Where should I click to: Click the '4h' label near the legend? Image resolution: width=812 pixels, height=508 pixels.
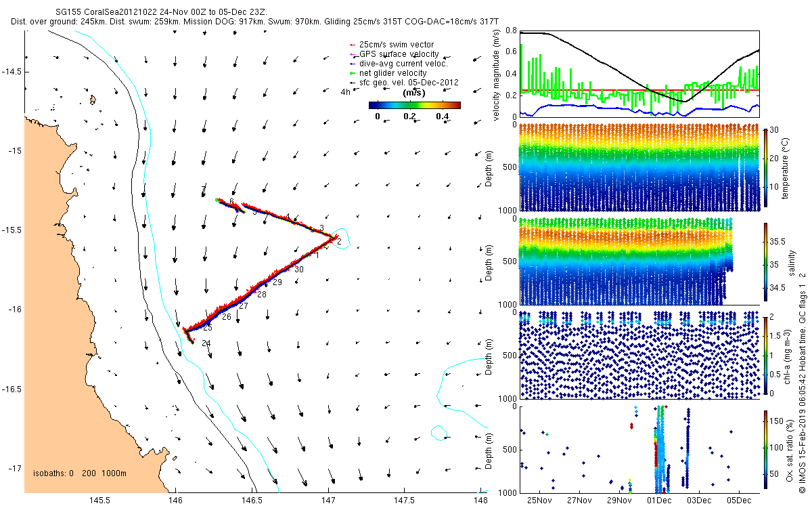pyautogui.click(x=346, y=91)
